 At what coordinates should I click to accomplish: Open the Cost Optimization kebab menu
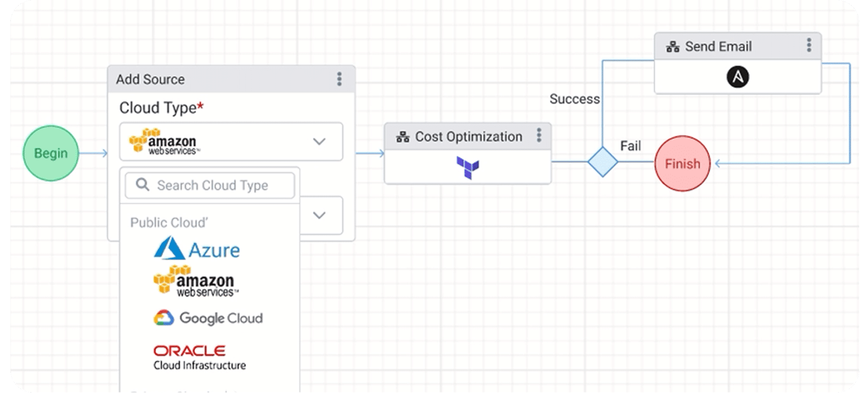(538, 136)
